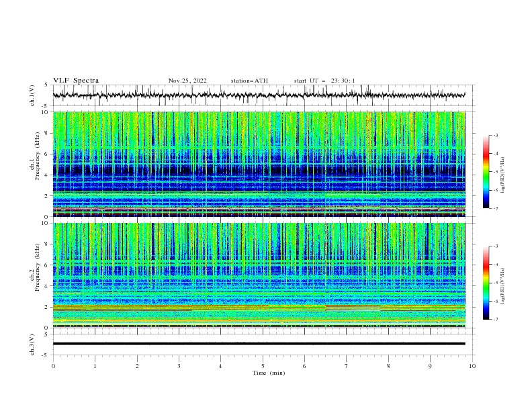
Task: Click the time axis tick label "6"
Action: [304, 366]
